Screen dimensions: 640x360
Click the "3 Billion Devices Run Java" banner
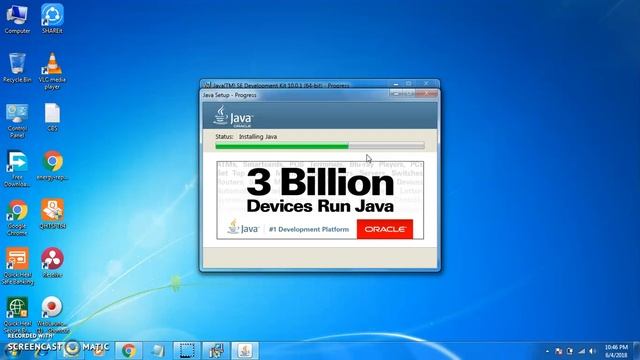click(320, 200)
